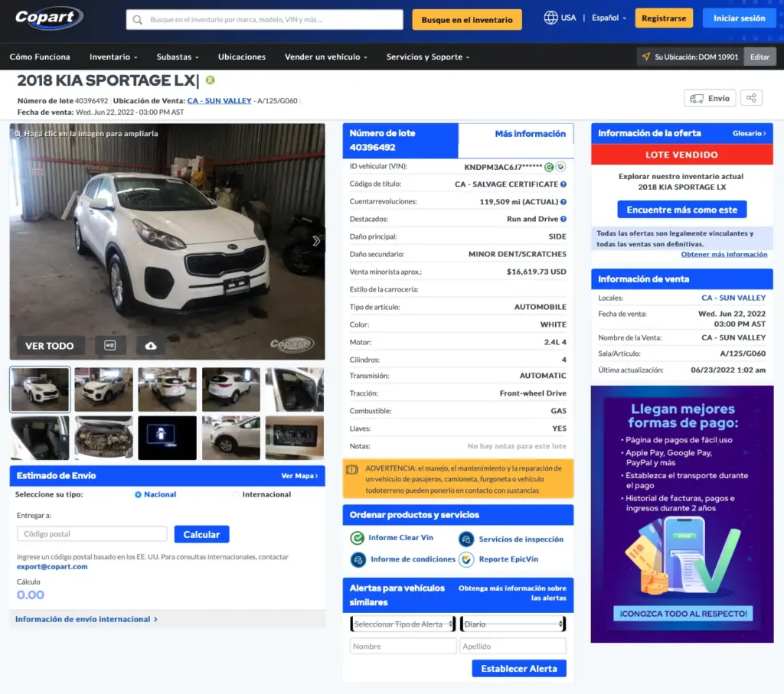The image size is (784, 694).
Task: Select the dark dashboard screen thumbnail
Action: point(167,438)
